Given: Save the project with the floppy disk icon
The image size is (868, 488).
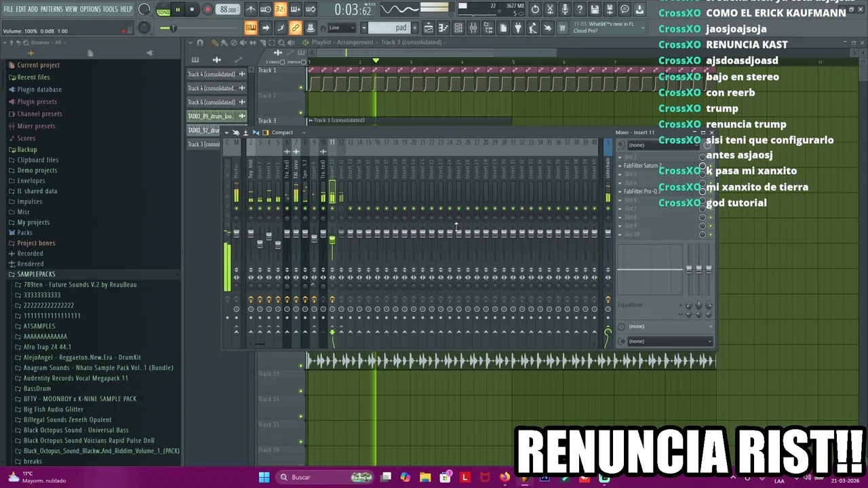Looking at the screenshot, I should 595,9.
